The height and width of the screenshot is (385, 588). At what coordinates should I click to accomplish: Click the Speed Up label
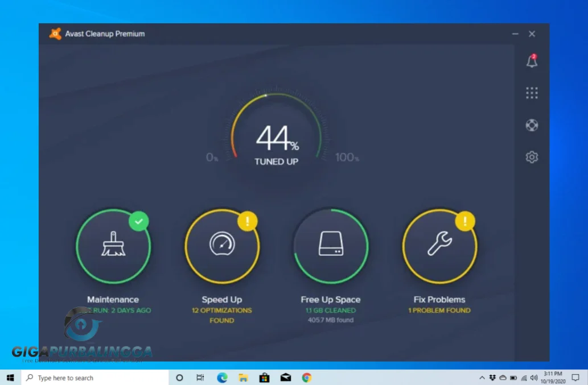click(222, 300)
